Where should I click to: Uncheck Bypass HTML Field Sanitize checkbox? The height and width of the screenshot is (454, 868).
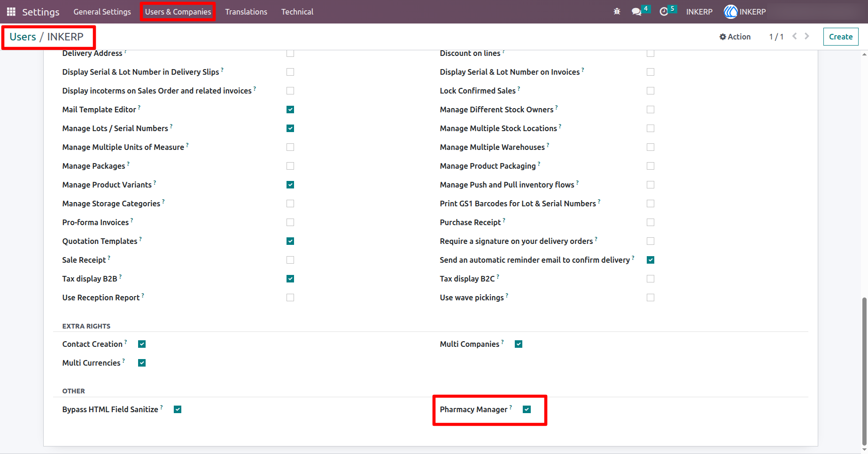(x=178, y=409)
